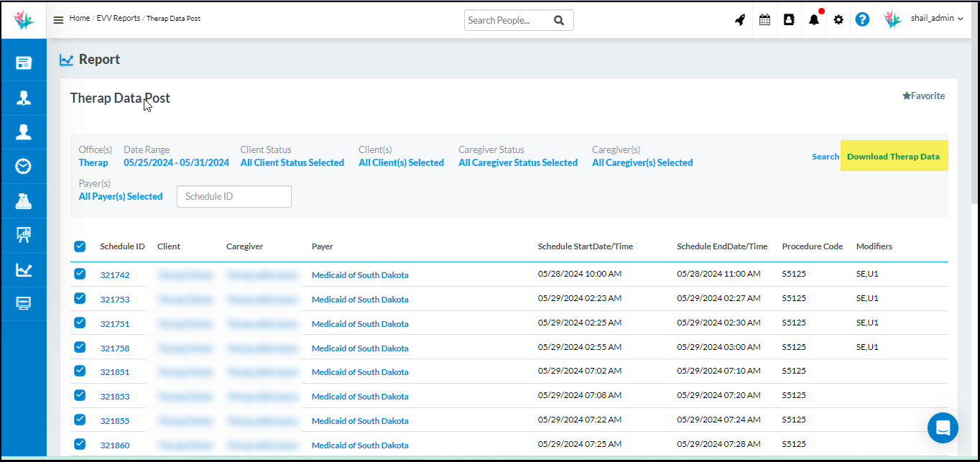The width and height of the screenshot is (980, 462).
Task: Expand the shail_admin user dropdown
Action: click(x=938, y=19)
